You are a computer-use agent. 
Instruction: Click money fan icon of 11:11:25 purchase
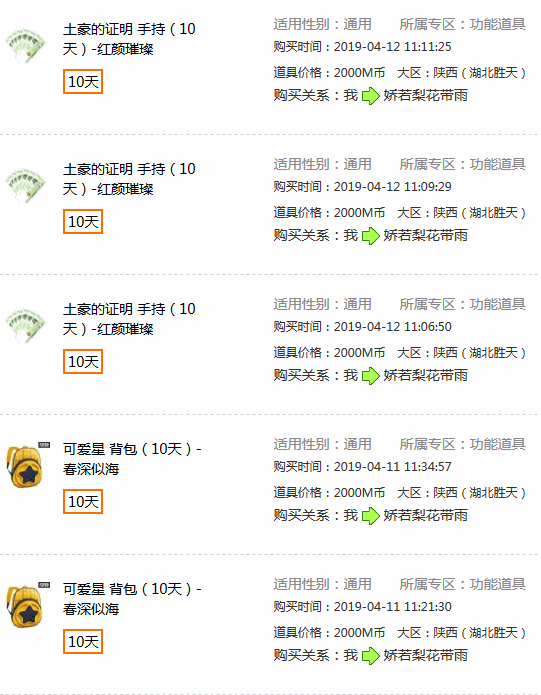tap(25, 45)
